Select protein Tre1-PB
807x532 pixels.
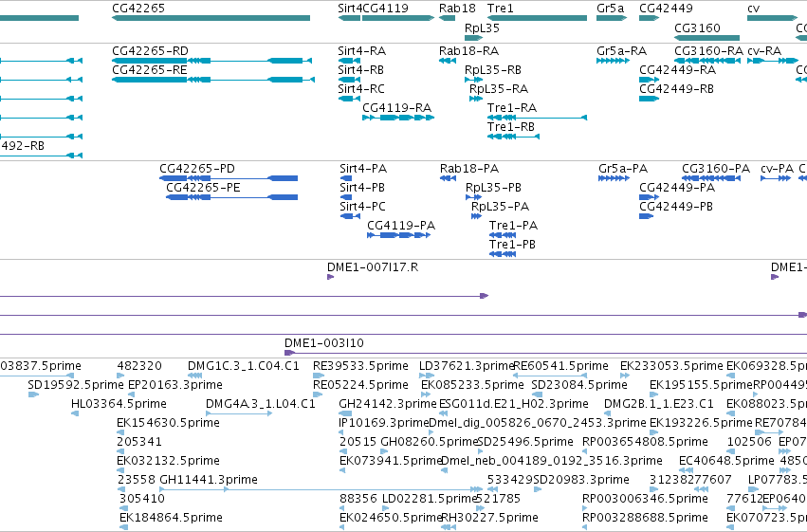pyautogui.click(x=512, y=245)
